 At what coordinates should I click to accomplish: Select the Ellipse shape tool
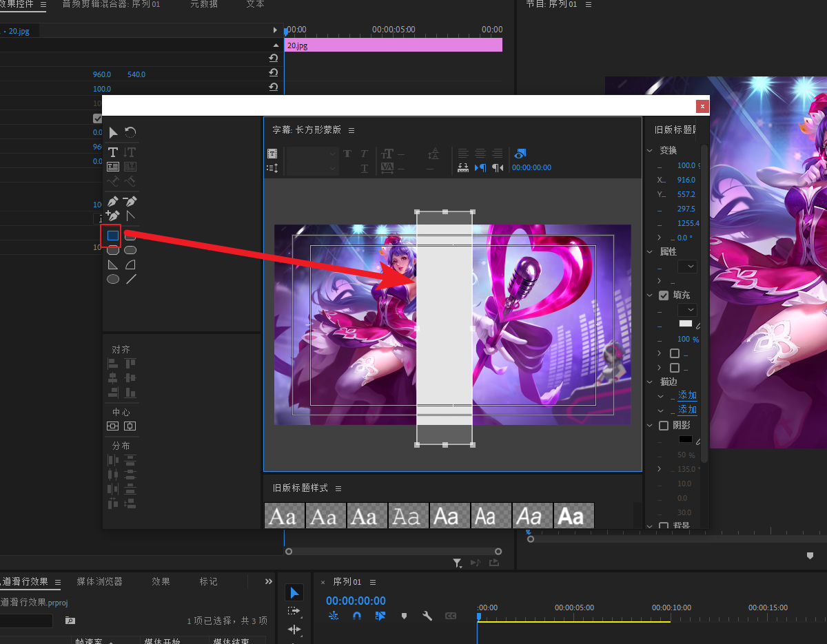coord(113,279)
